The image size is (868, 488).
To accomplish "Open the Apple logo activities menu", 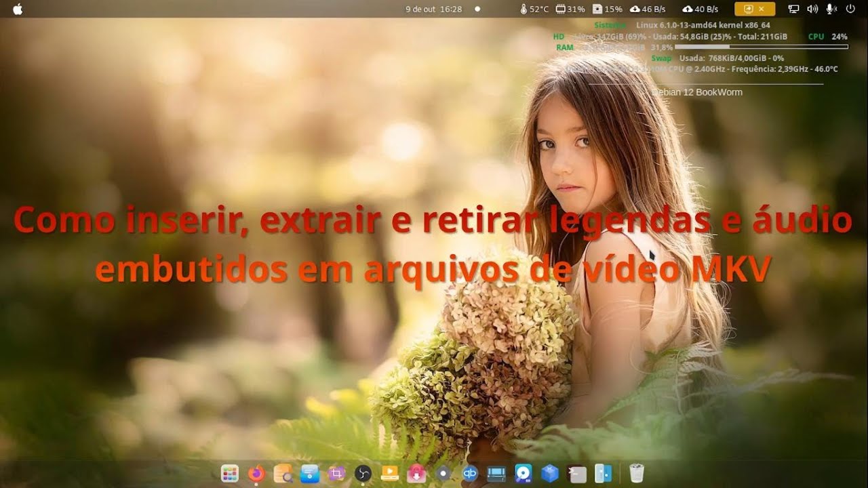I will click(18, 9).
